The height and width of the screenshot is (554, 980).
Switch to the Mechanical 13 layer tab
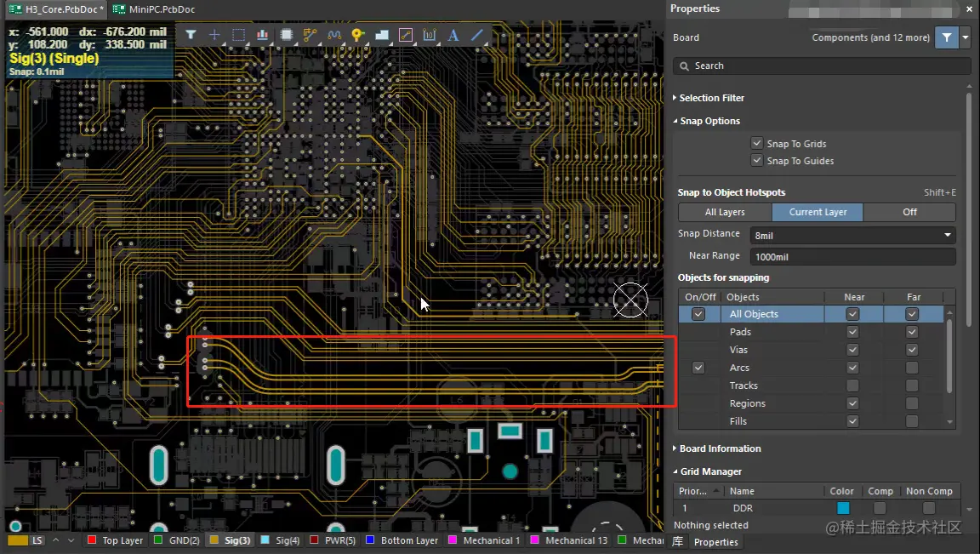pos(569,540)
